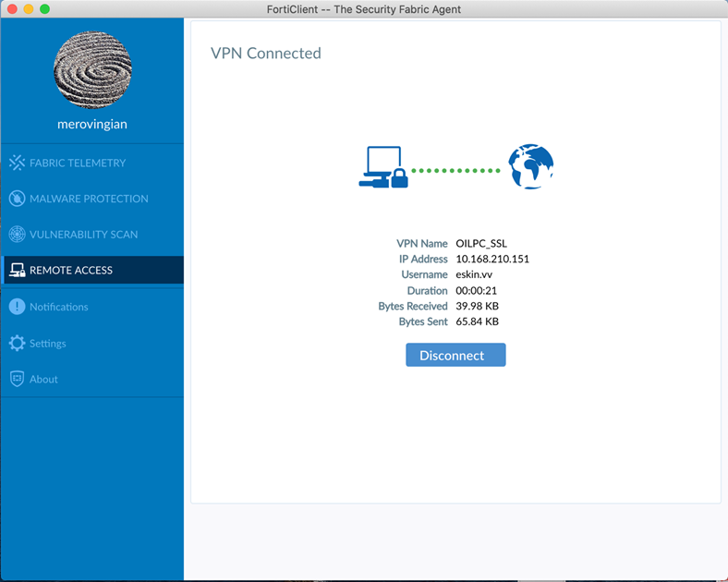Screen dimensions: 728x582
Task: Open the VULNERABILITY SCAN section
Action: 92,235
